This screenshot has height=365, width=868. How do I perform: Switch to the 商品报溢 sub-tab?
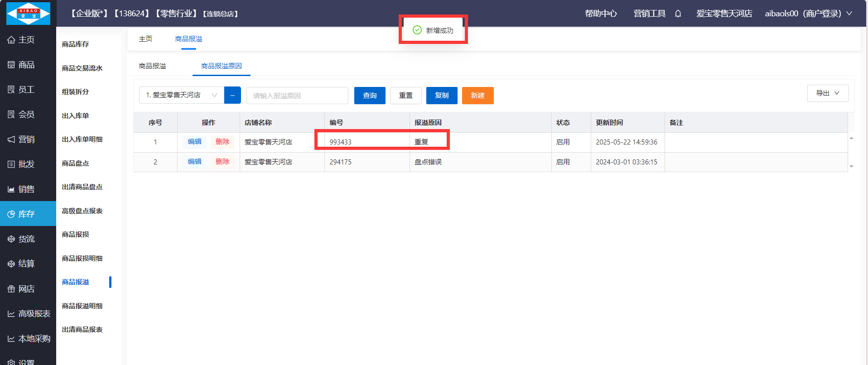(x=152, y=66)
